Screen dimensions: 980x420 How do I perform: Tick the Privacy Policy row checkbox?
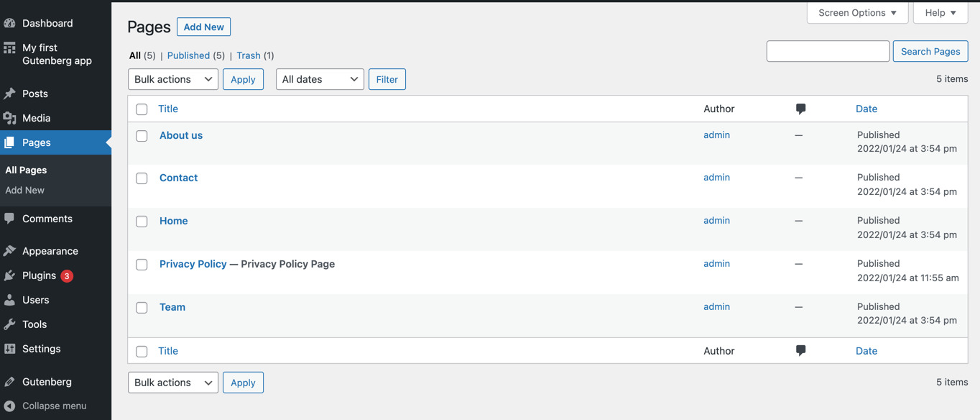pyautogui.click(x=142, y=265)
